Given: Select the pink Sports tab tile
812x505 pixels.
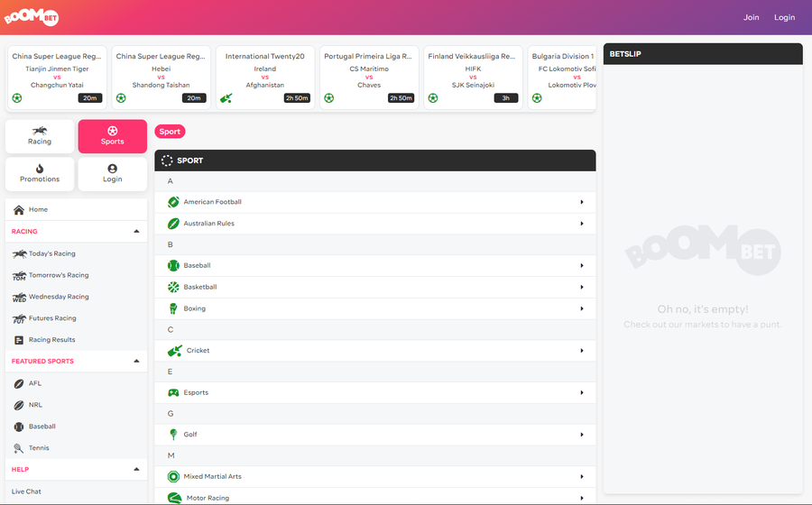Looking at the screenshot, I should coord(113,136).
